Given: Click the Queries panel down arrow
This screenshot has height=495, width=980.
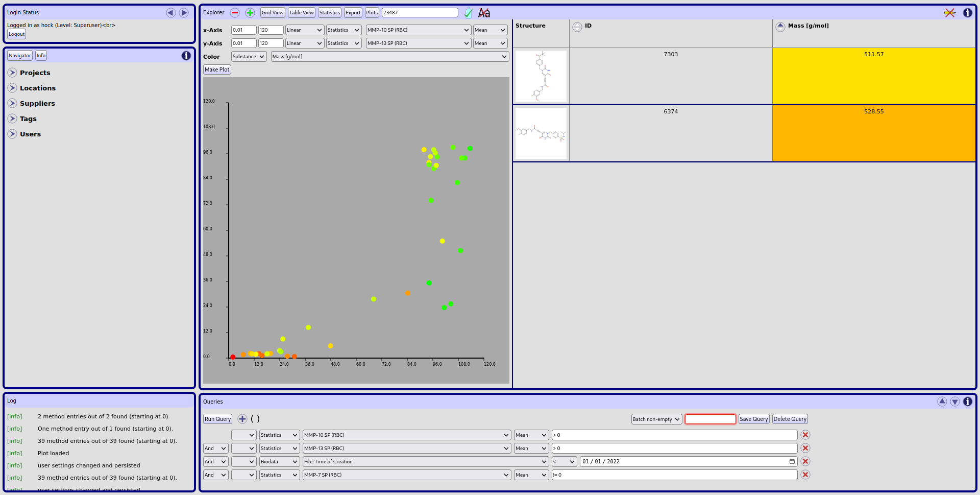Looking at the screenshot, I should tap(955, 402).
